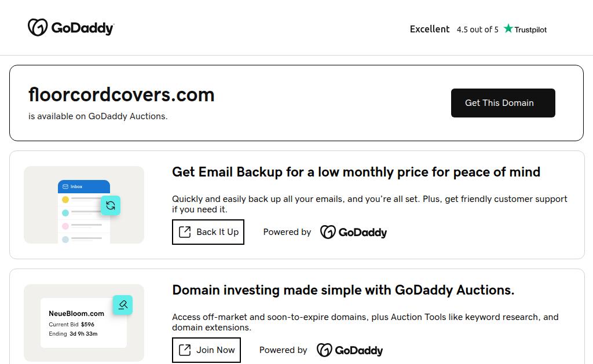
Task: Click the teal auction gavel icon
Action: point(123,305)
